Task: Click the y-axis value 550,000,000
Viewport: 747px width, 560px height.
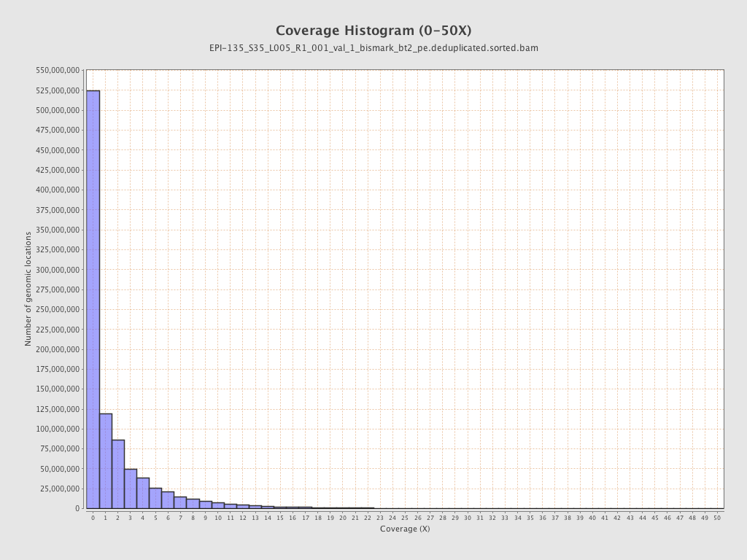Action: pos(58,71)
